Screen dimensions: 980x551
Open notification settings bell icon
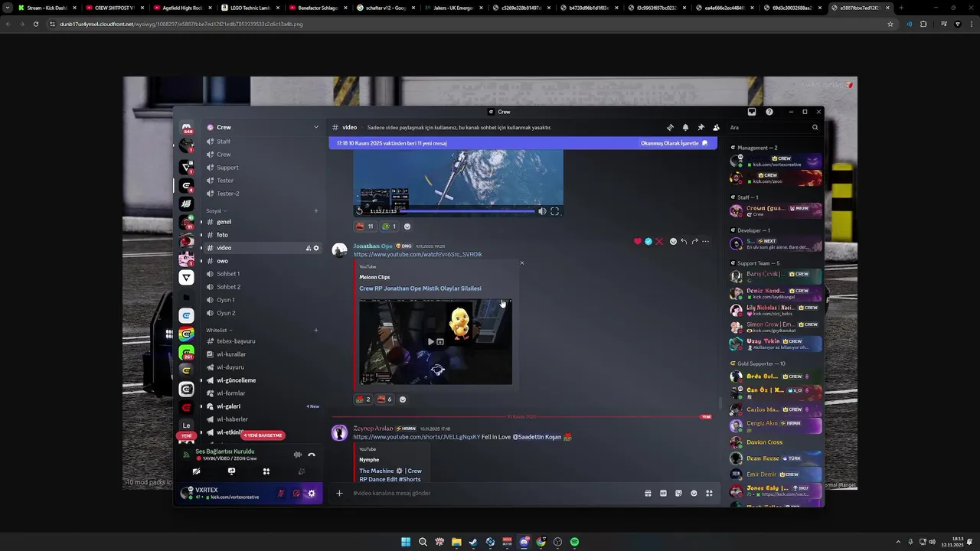click(x=685, y=128)
